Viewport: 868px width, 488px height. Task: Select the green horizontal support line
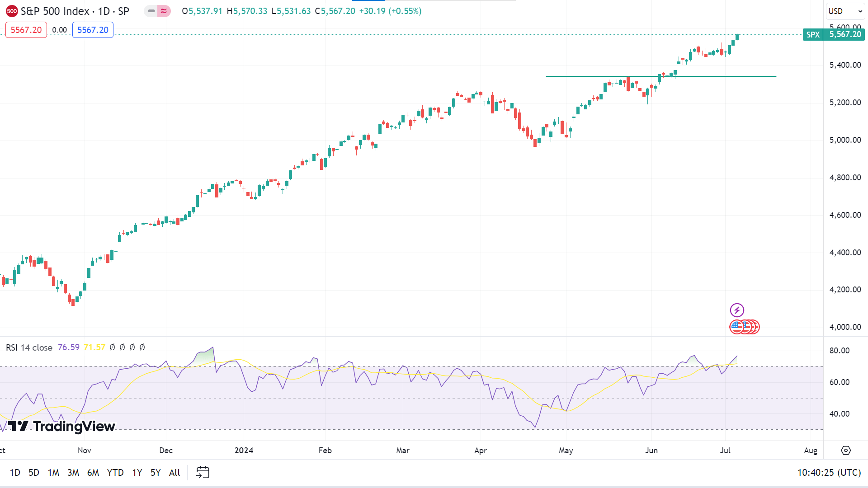661,76
